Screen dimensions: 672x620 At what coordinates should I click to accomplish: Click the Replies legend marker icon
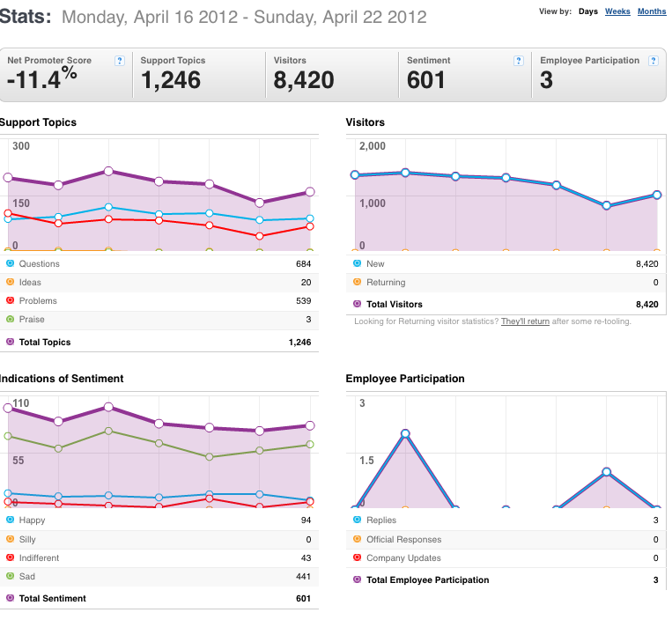click(357, 520)
